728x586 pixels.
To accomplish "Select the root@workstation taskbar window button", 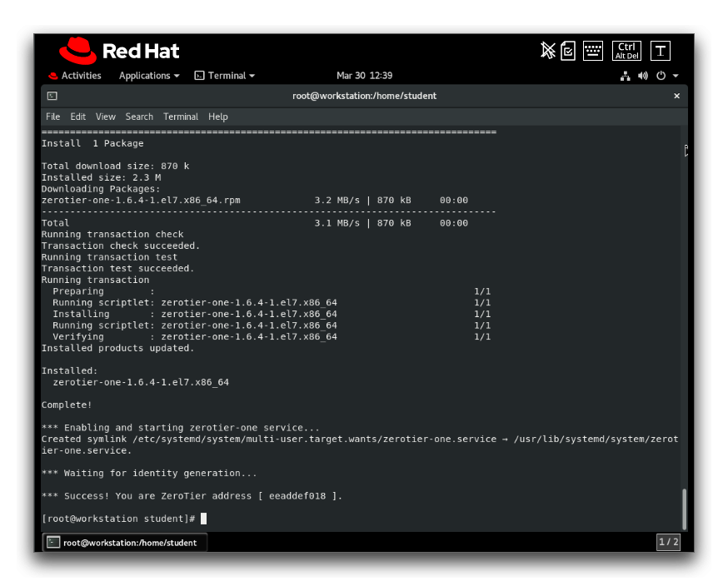I will pyautogui.click(x=125, y=543).
